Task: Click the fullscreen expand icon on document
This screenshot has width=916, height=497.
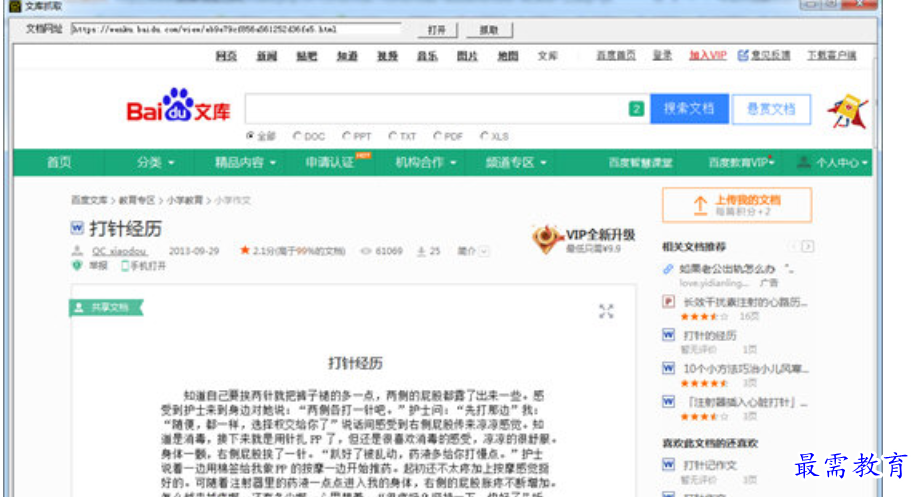Action: click(x=606, y=311)
